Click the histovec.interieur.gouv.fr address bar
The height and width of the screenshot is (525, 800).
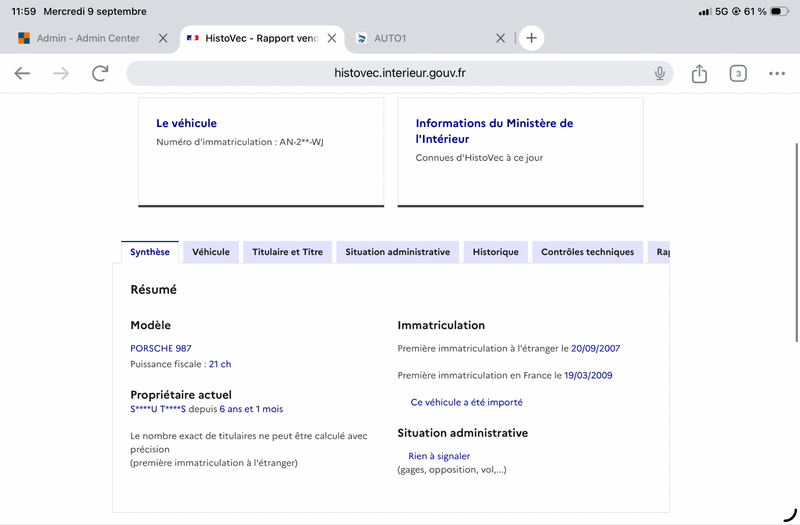point(399,73)
